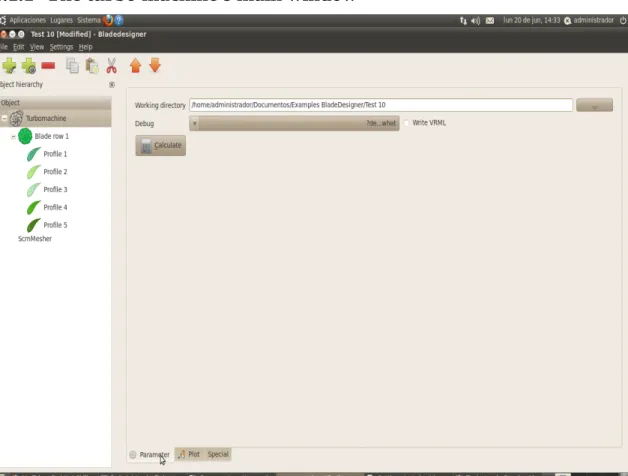Switch to the Parameter tab
This screenshot has width=628, height=476.
[x=150, y=455]
